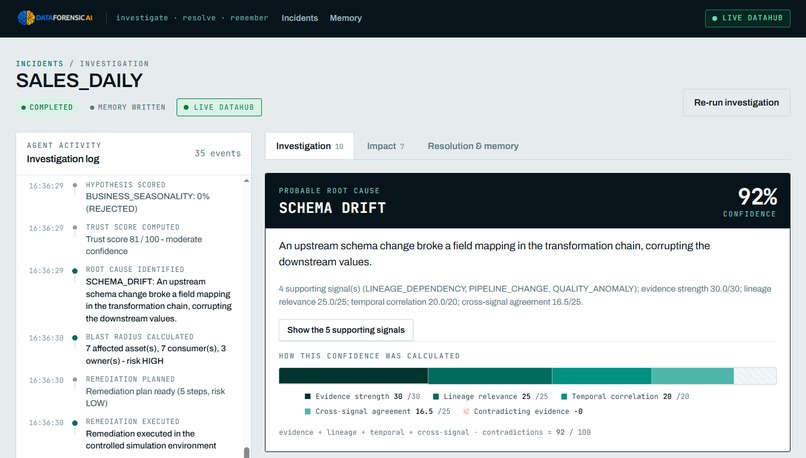Click the hatched remaining confidence bar segment
The height and width of the screenshot is (458, 806).
click(755, 376)
